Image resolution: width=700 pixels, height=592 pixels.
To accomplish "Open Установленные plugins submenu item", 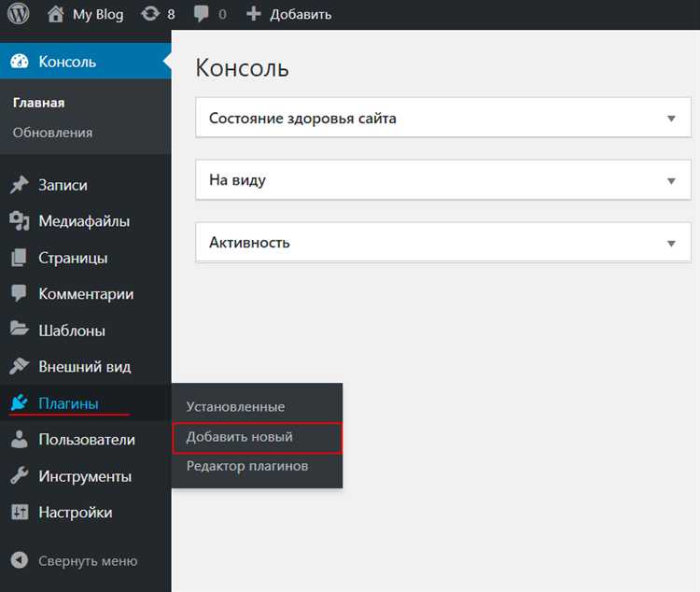I will (x=235, y=407).
